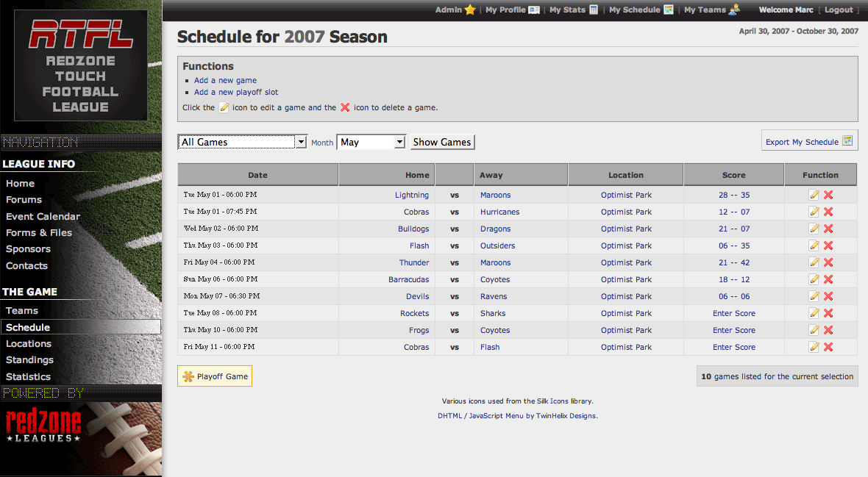The width and height of the screenshot is (868, 477).
Task: Go to Forums in League Info
Action: point(24,200)
